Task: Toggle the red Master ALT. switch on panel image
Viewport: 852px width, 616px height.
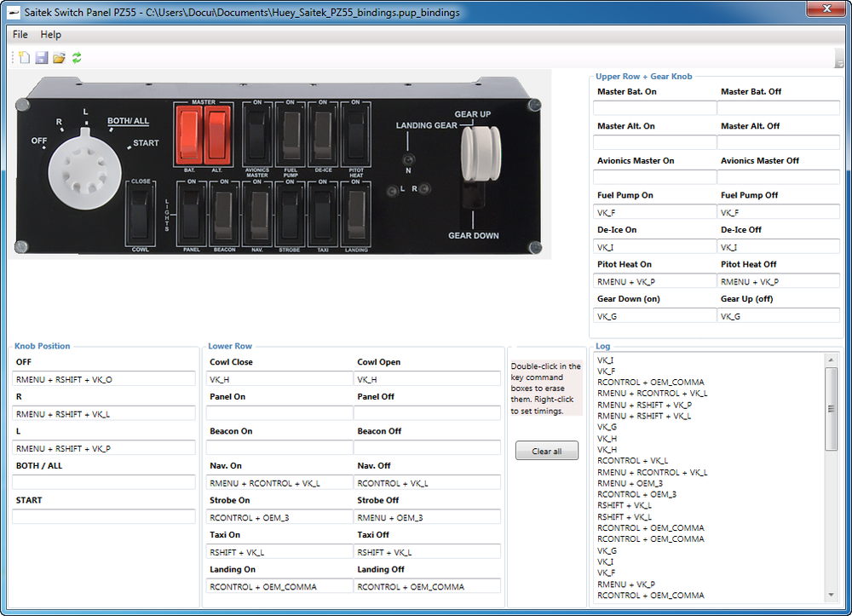Action: click(x=216, y=134)
